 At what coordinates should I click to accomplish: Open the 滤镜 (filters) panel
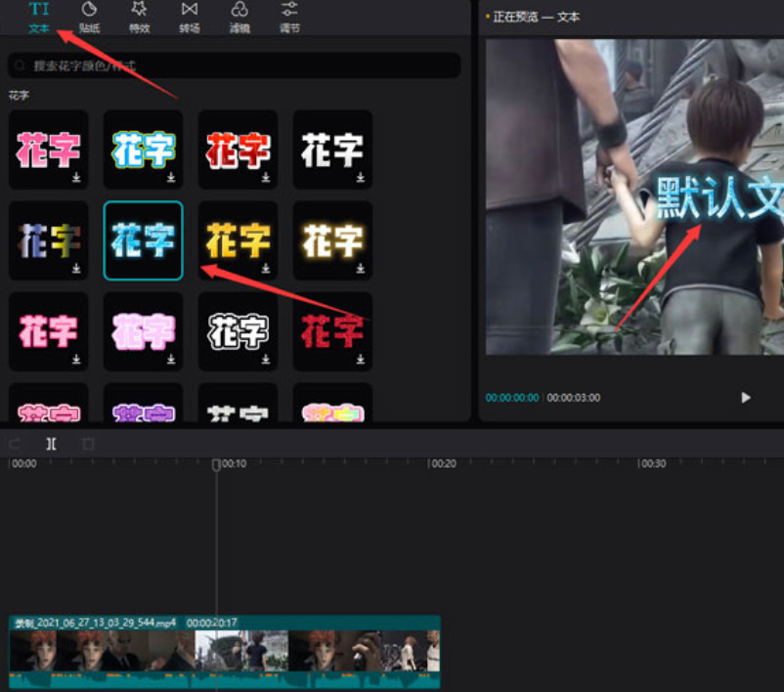click(x=240, y=17)
